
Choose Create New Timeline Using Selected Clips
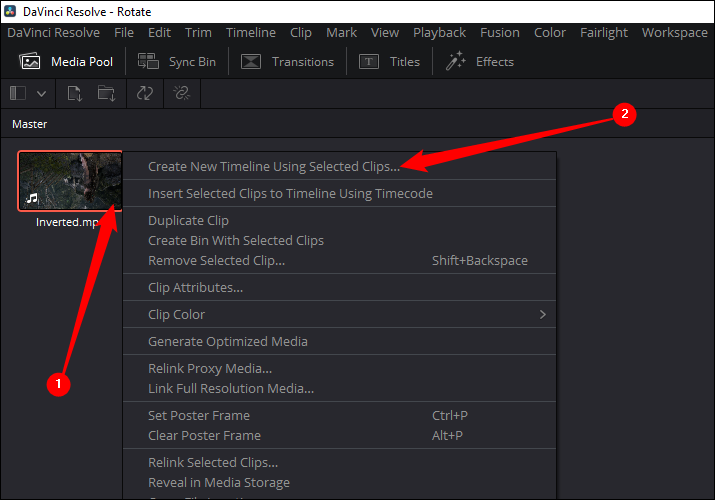coord(273,166)
